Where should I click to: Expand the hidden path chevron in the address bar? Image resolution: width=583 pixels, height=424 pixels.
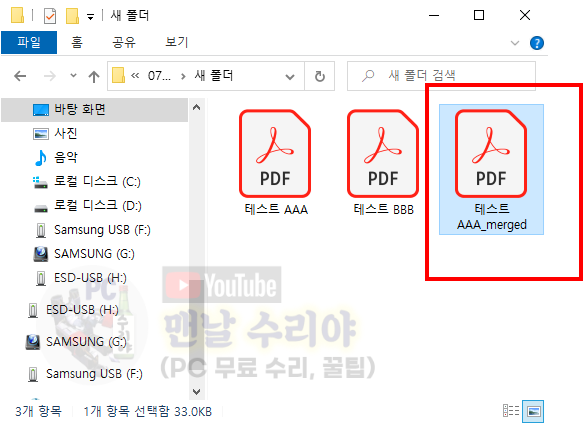tap(135, 76)
